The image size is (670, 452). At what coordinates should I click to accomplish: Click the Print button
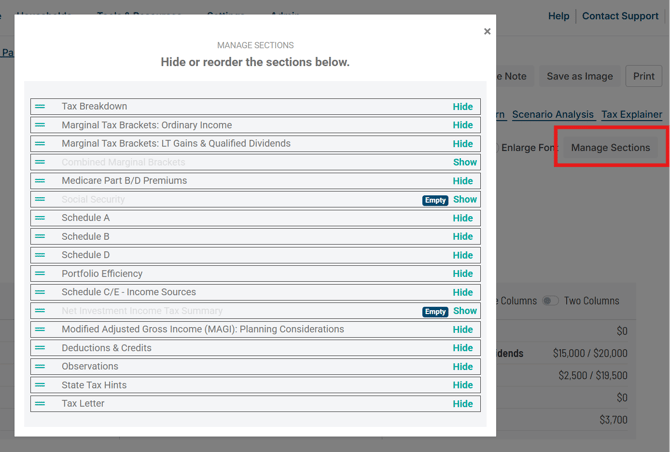pyautogui.click(x=643, y=76)
